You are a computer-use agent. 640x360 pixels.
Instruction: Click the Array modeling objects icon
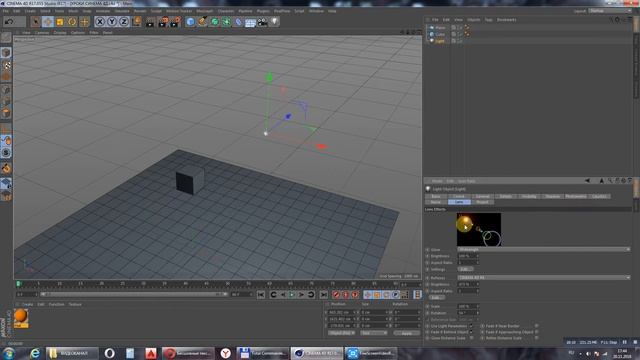[x=226, y=22]
